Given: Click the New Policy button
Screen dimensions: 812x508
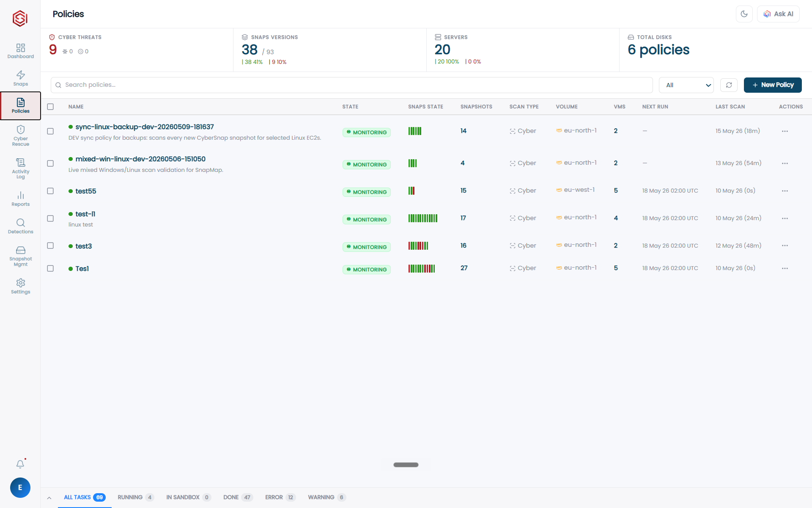Looking at the screenshot, I should 773,85.
